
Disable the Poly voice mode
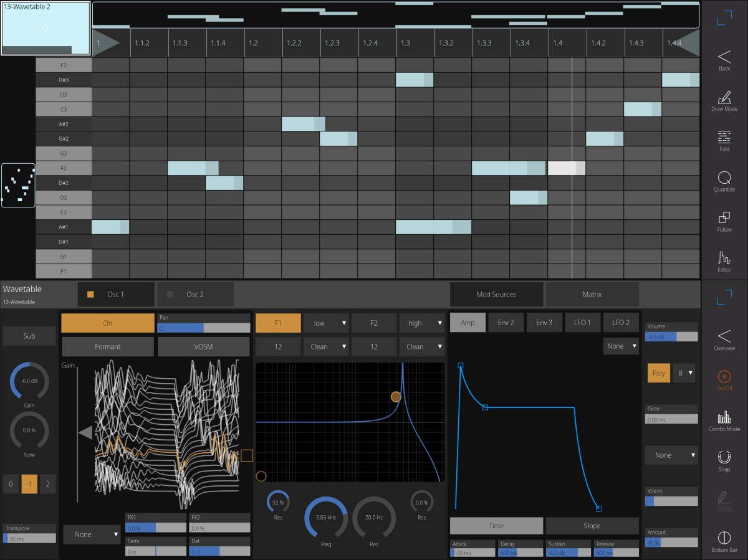659,373
